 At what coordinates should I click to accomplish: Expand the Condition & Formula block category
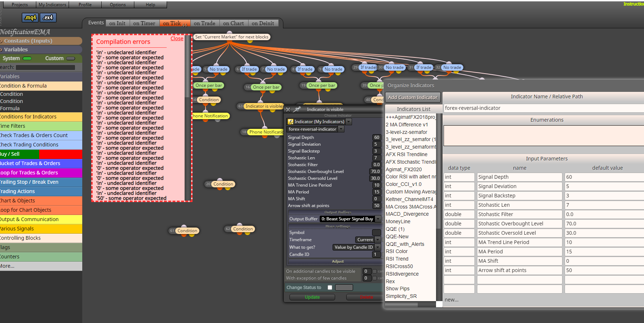41,86
